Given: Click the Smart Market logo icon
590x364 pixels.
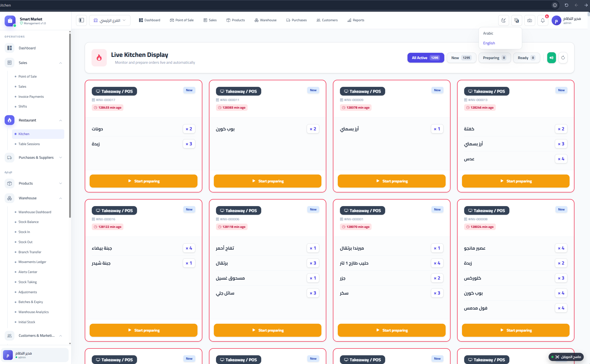Looking at the screenshot, I should click(x=10, y=21).
